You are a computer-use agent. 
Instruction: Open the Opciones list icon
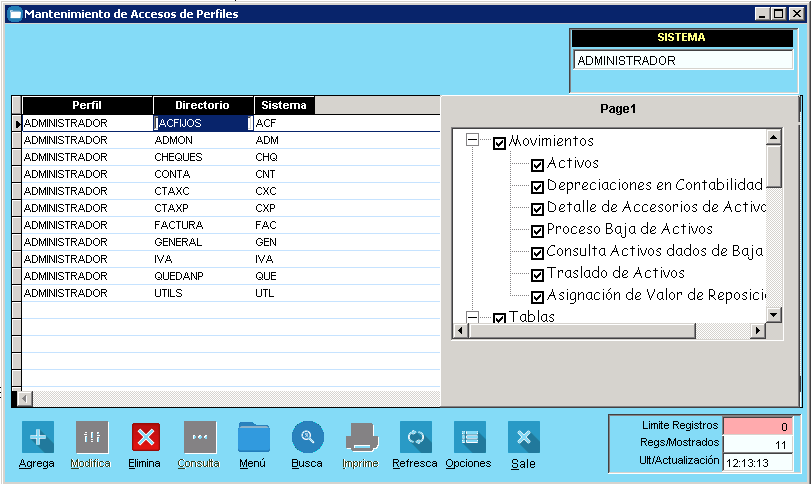(x=469, y=437)
